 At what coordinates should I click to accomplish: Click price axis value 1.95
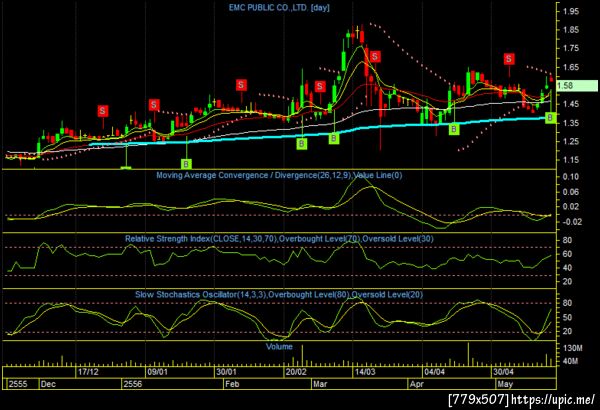571,11
